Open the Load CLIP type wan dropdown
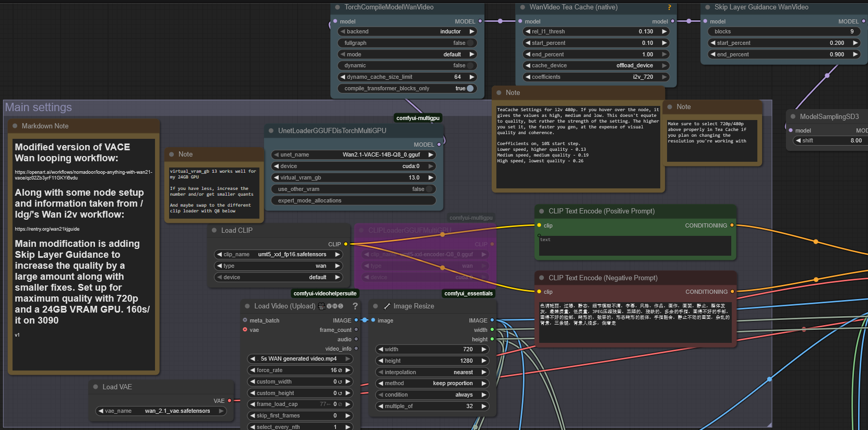Screen dimensions: 868x430 279,266
